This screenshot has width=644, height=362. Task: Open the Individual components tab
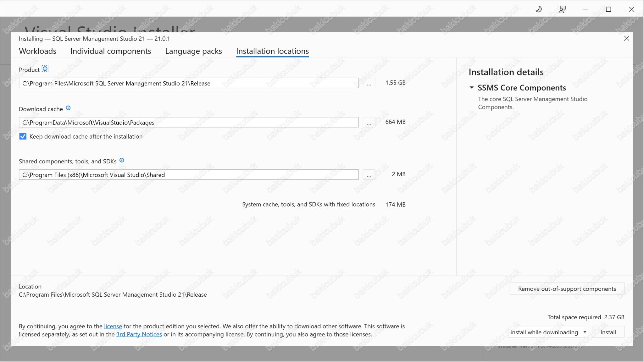click(x=111, y=51)
